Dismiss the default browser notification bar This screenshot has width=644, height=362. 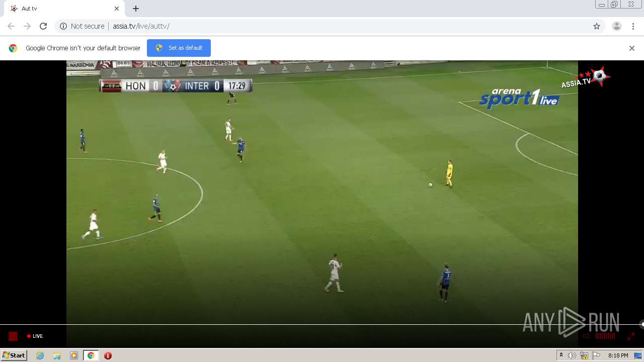coord(632,48)
